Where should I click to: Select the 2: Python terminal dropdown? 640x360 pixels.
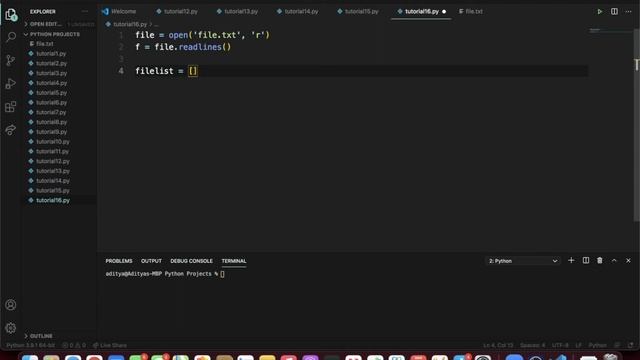pos(523,261)
